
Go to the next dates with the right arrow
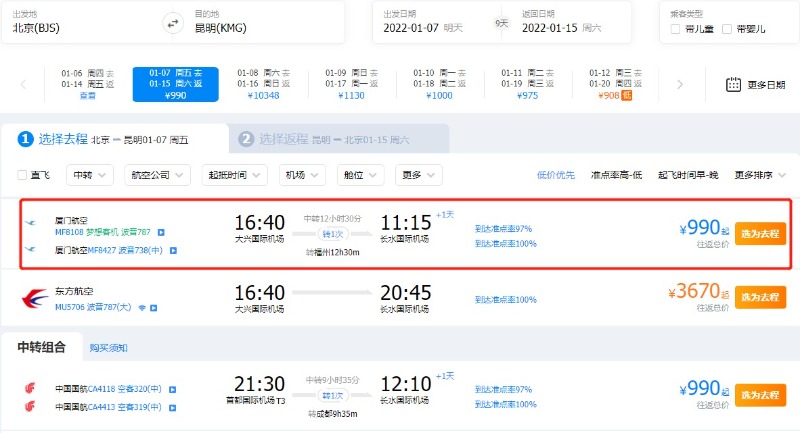click(x=680, y=85)
